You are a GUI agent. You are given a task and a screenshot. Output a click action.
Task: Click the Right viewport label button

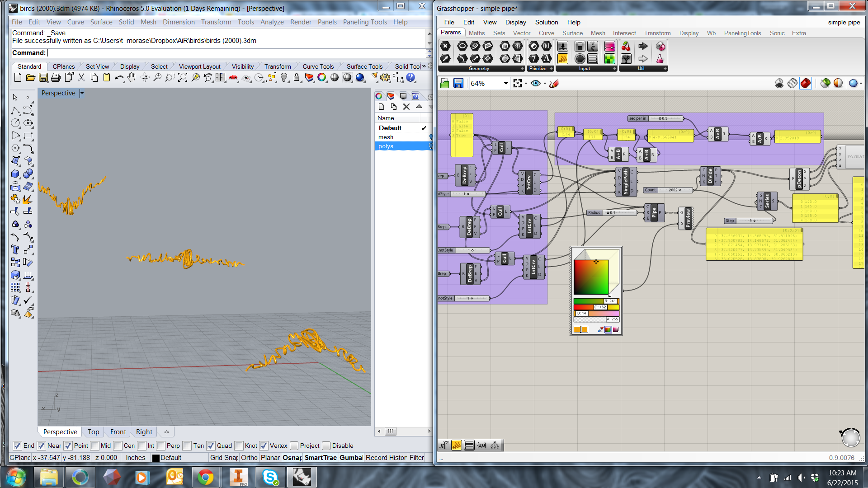[x=144, y=432]
